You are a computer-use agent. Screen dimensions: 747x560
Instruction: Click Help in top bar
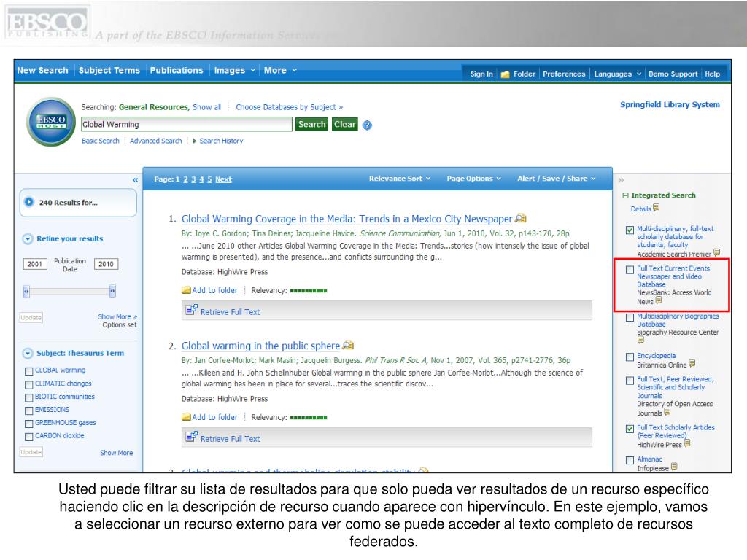712,74
